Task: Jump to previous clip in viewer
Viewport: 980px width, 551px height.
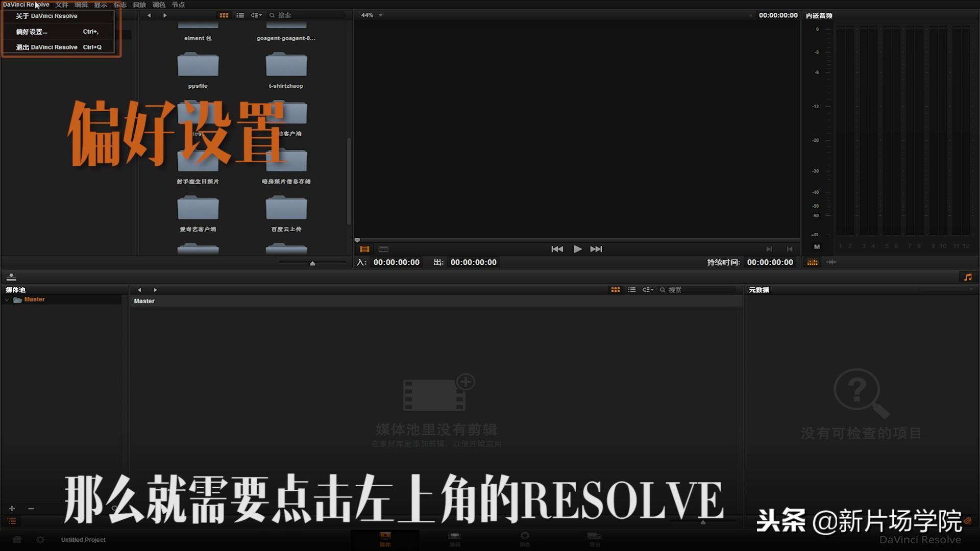Action: 557,249
